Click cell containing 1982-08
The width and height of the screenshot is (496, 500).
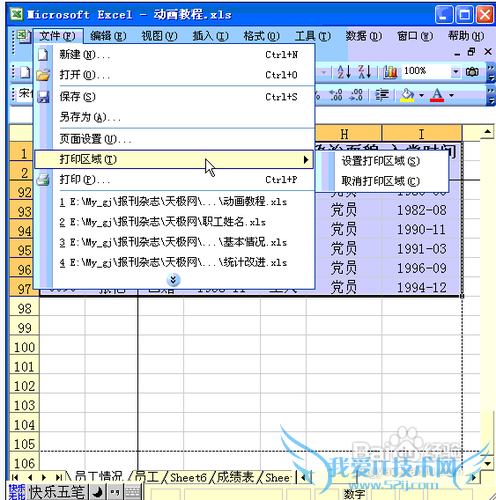click(422, 210)
